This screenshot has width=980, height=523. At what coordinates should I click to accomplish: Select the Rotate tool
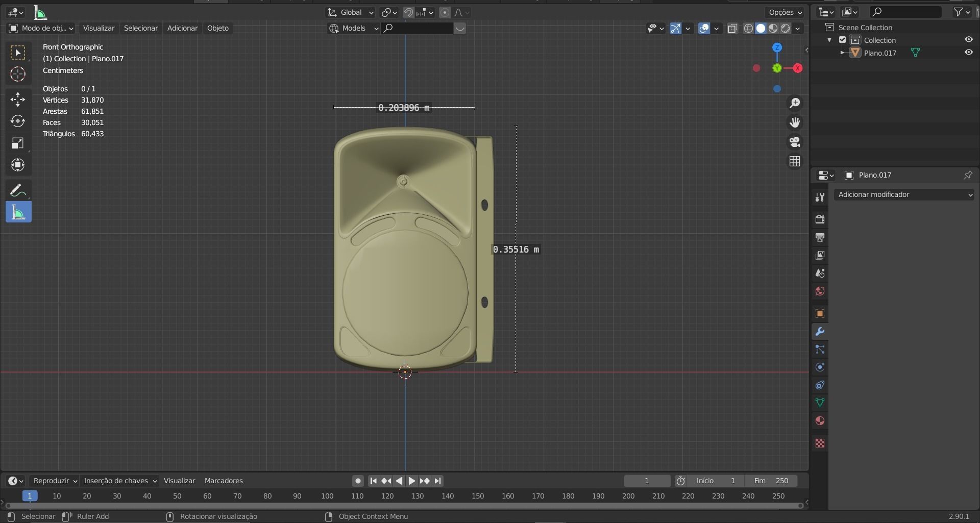18,121
